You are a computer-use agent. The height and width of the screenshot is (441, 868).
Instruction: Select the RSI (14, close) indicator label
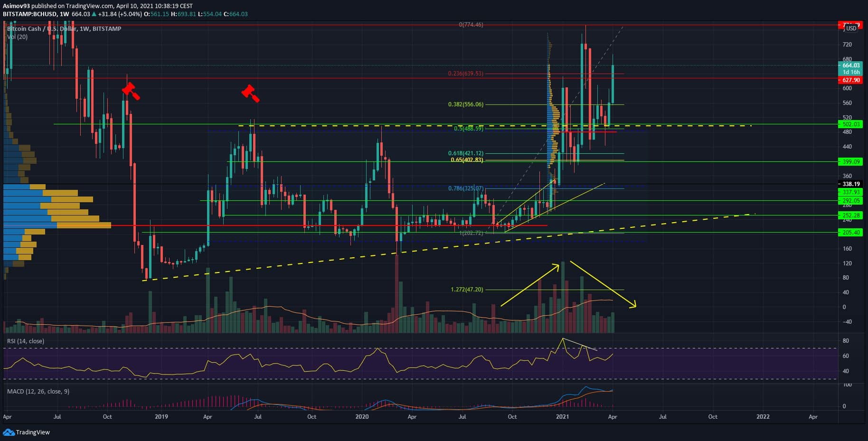pos(25,341)
